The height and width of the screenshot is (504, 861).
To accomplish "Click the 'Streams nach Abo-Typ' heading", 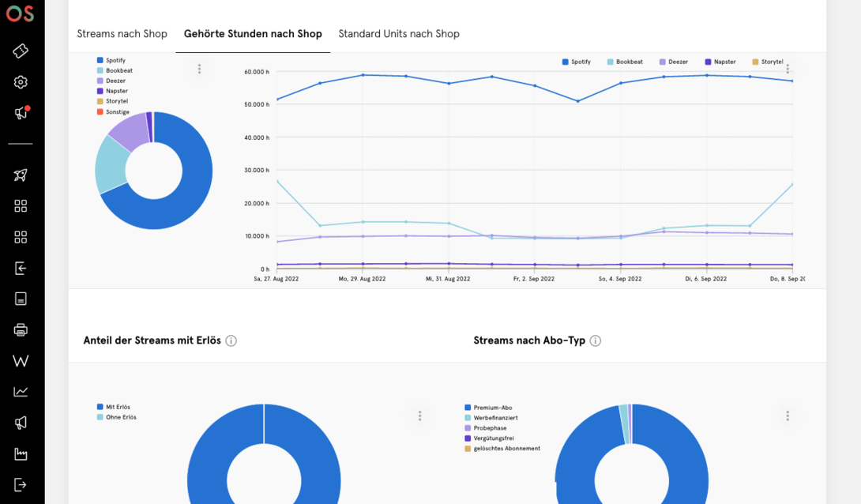I will coord(529,340).
